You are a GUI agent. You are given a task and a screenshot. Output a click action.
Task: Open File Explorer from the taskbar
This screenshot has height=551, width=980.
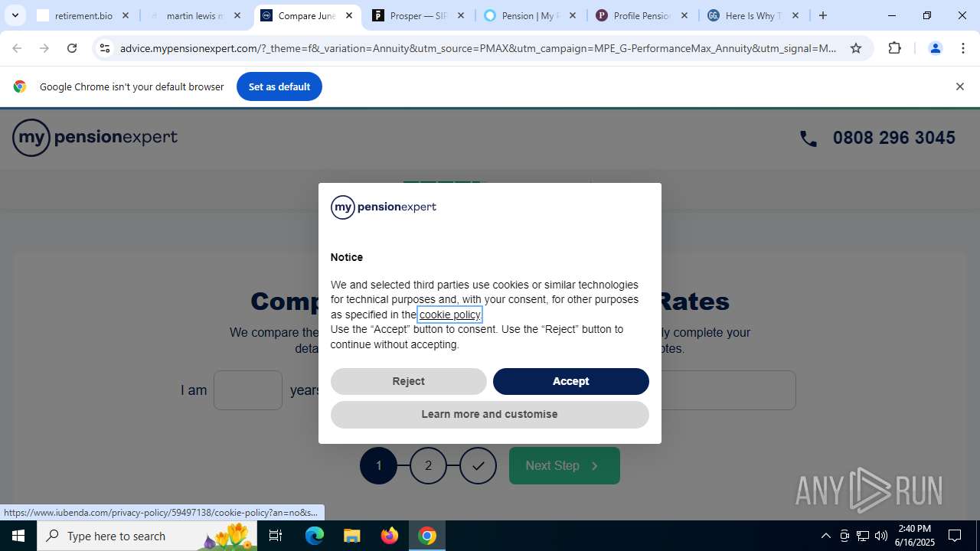[351, 536]
